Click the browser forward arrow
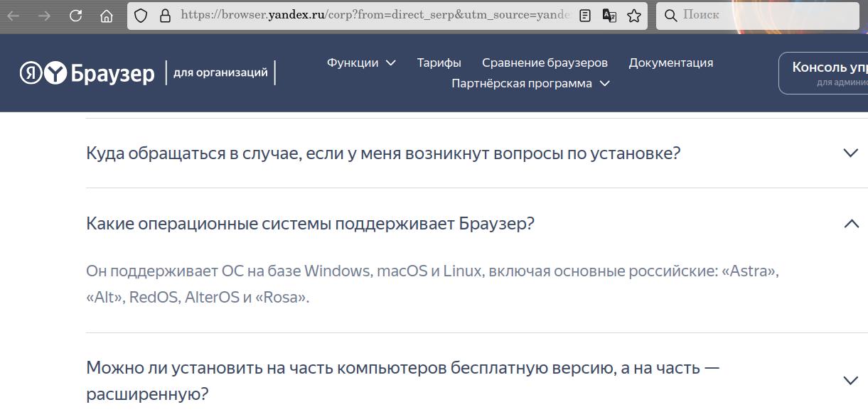868x412 pixels. pyautogui.click(x=44, y=16)
